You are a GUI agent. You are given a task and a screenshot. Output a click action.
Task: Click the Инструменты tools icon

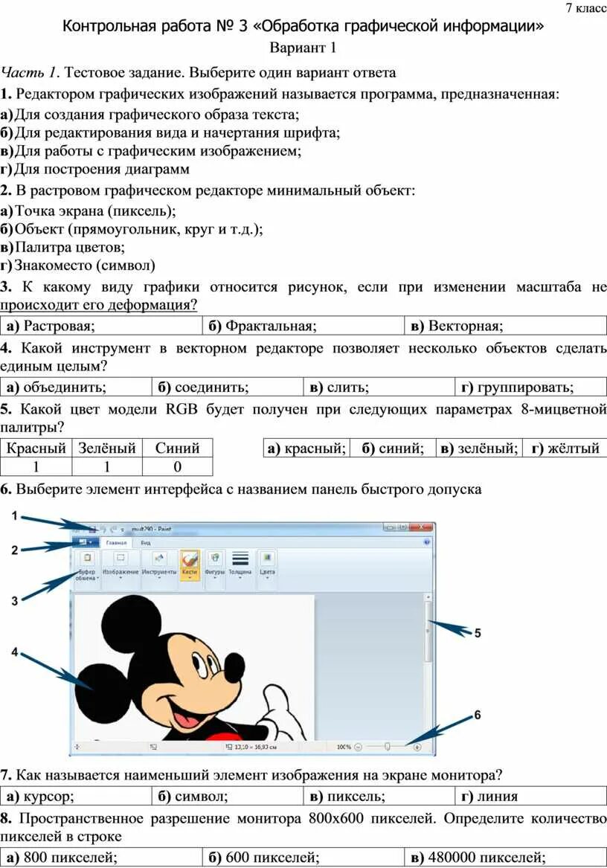tap(159, 557)
